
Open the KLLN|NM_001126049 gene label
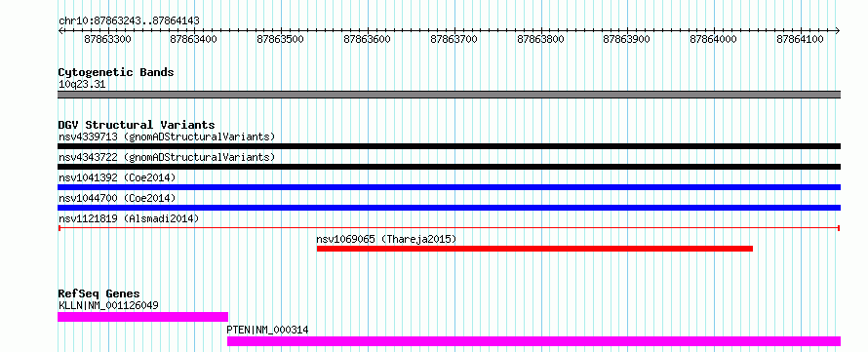(x=109, y=305)
